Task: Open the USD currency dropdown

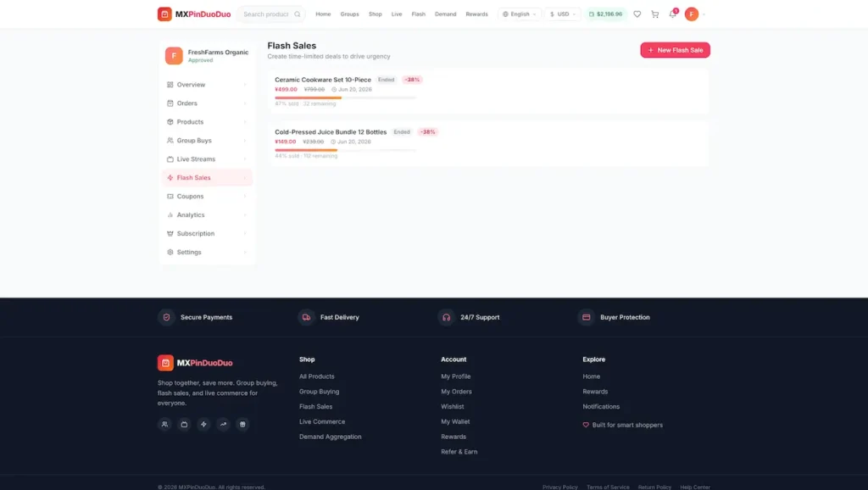Action: [563, 14]
